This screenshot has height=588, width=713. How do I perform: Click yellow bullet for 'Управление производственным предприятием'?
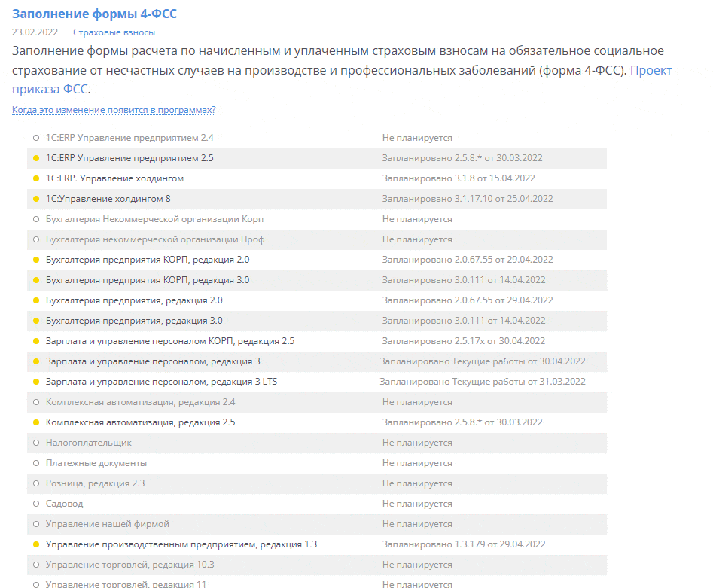coord(36,544)
